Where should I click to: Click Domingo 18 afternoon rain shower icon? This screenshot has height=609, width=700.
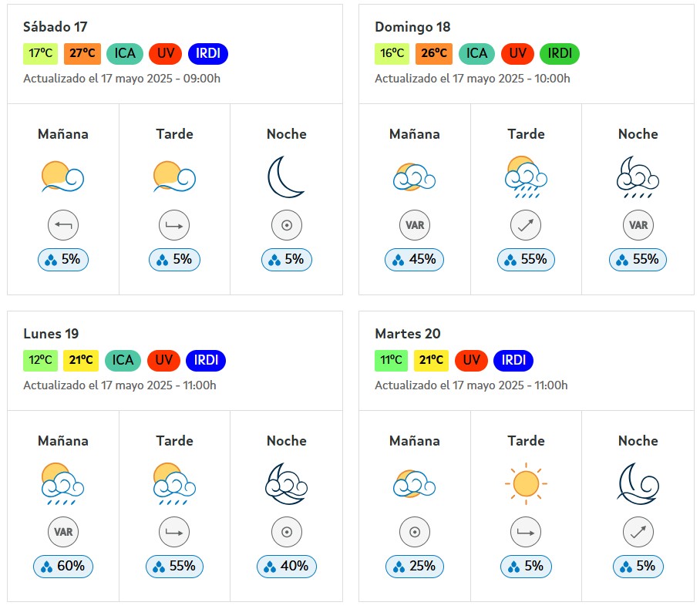(526, 177)
